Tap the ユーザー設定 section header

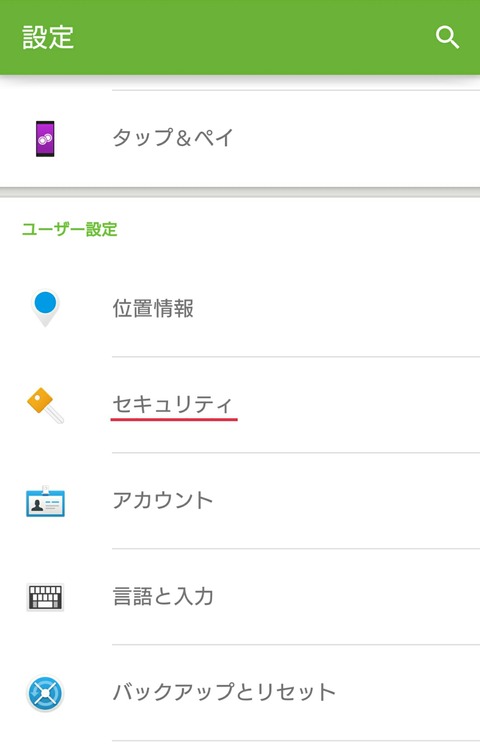[70, 229]
